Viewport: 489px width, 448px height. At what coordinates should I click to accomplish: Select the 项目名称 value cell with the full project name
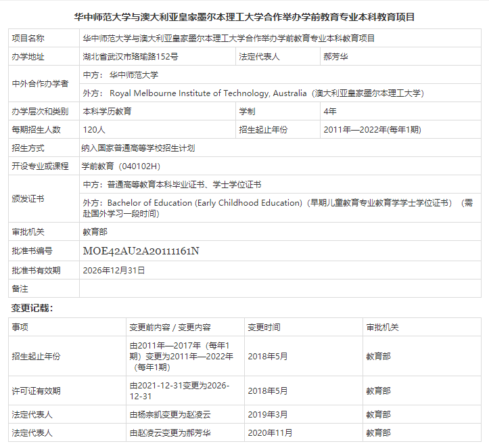[x=280, y=38]
